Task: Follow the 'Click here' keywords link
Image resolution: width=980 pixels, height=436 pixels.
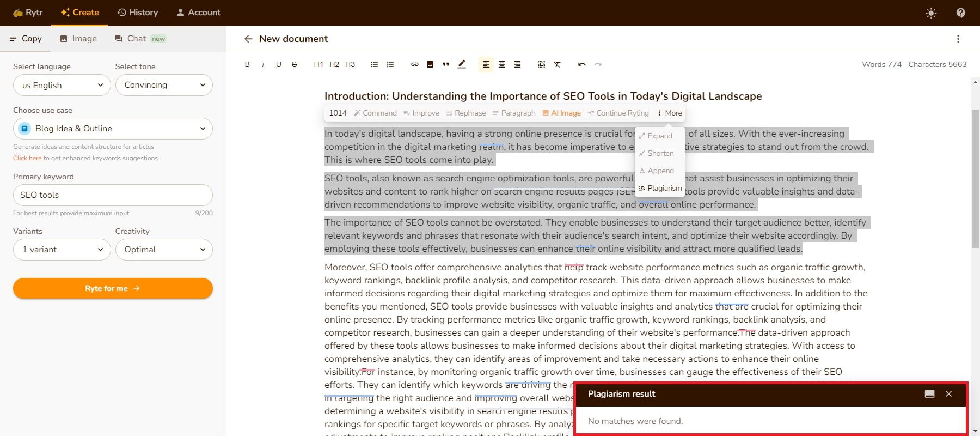Action: 27,158
